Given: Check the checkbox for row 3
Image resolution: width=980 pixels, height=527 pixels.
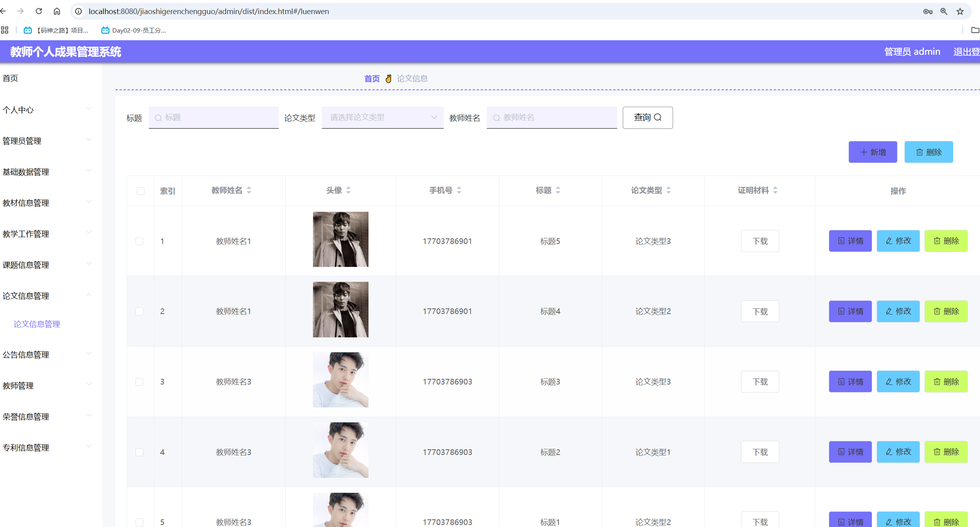Looking at the screenshot, I should 140,382.
